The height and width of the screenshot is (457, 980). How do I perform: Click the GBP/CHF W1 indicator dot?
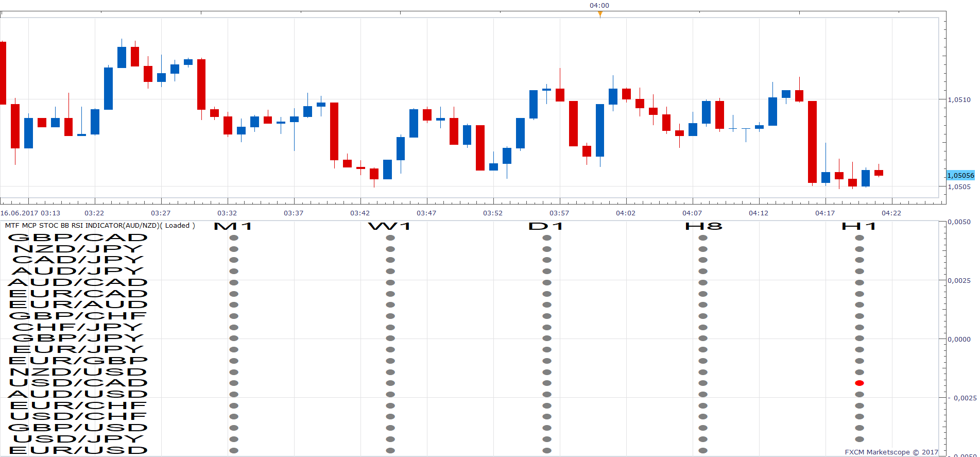click(x=390, y=316)
